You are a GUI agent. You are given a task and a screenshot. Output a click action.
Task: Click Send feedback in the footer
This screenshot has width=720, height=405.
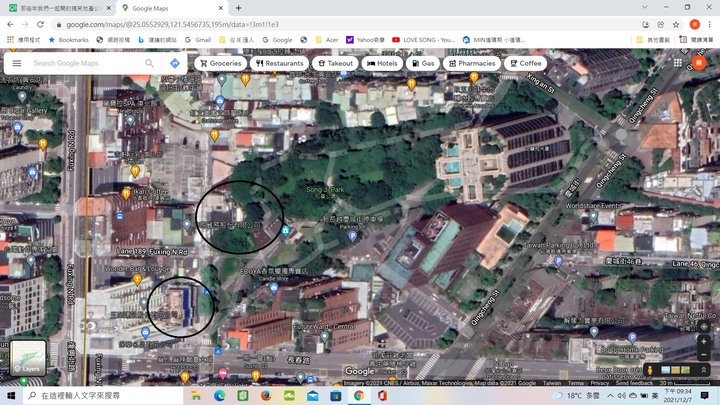[634, 382]
